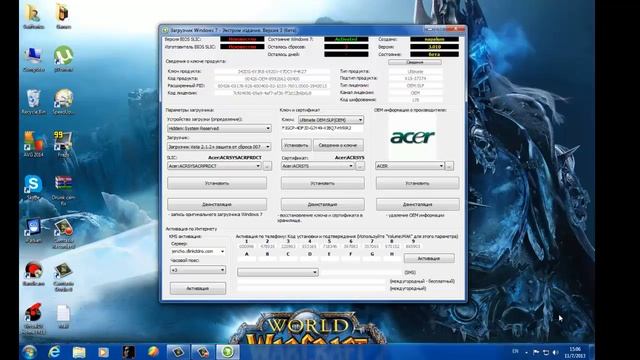Click the browse '...' button beside ACER dropdown
640x360 pixels.
point(449,166)
